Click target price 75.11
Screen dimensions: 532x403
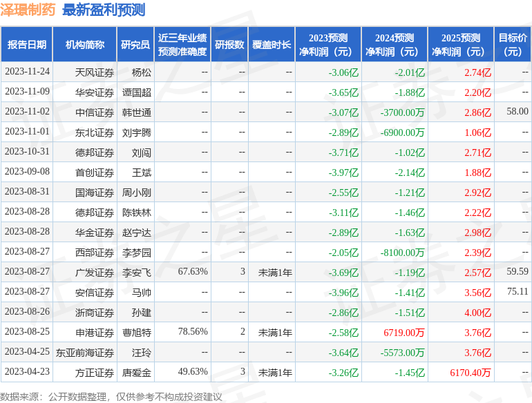517,291
